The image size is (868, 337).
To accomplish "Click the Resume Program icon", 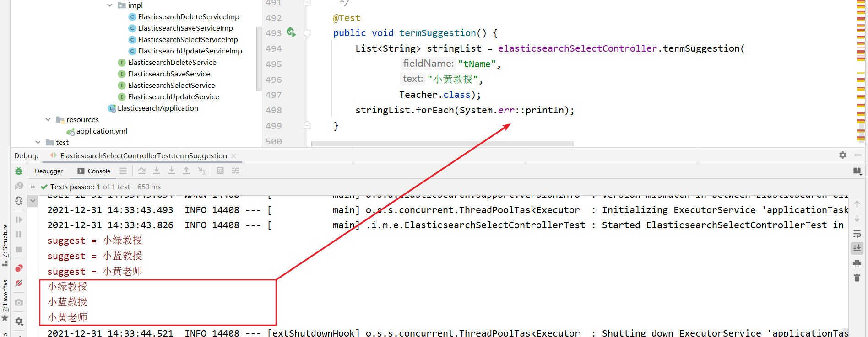I will 19,219.
